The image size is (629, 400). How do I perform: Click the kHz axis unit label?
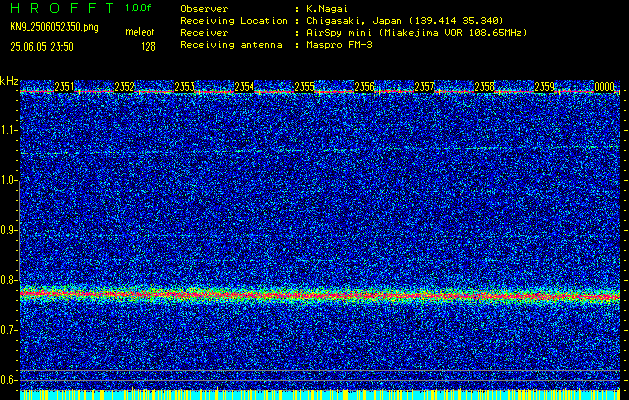point(9,81)
